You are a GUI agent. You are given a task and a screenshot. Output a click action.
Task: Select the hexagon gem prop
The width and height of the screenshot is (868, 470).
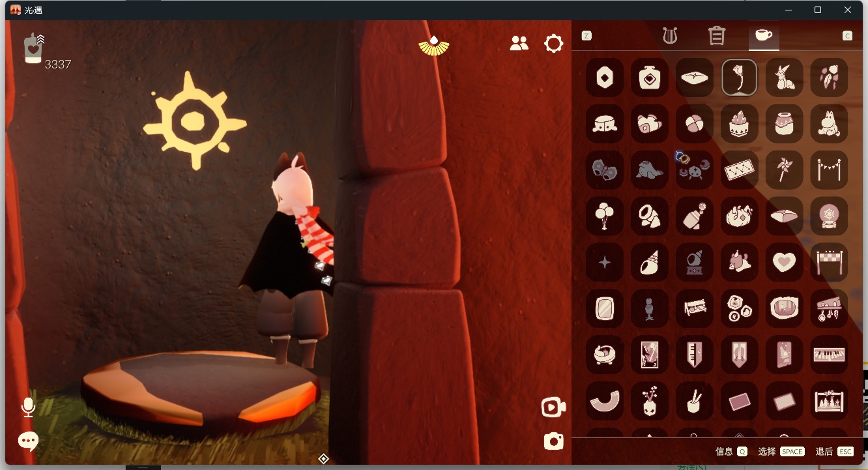coord(605,77)
